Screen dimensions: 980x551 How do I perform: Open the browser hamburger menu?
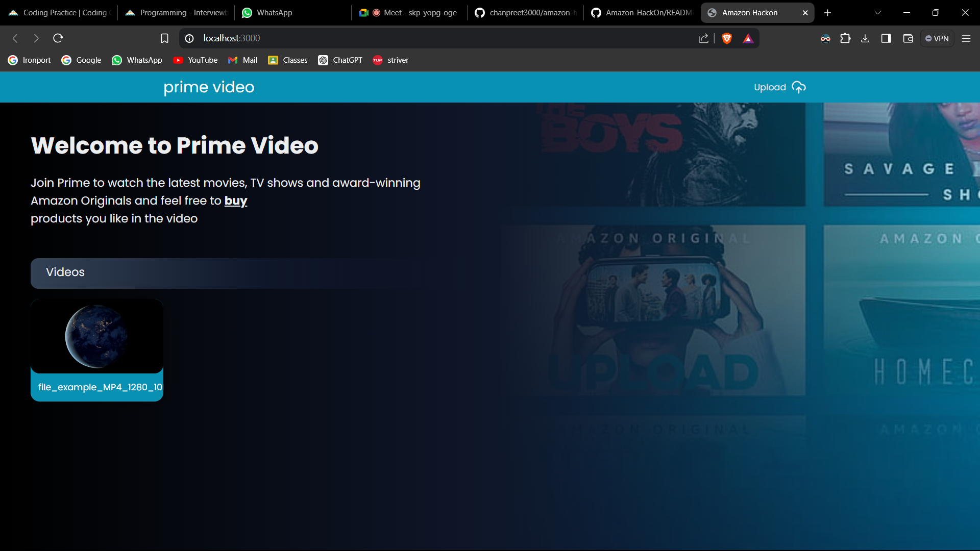click(966, 38)
